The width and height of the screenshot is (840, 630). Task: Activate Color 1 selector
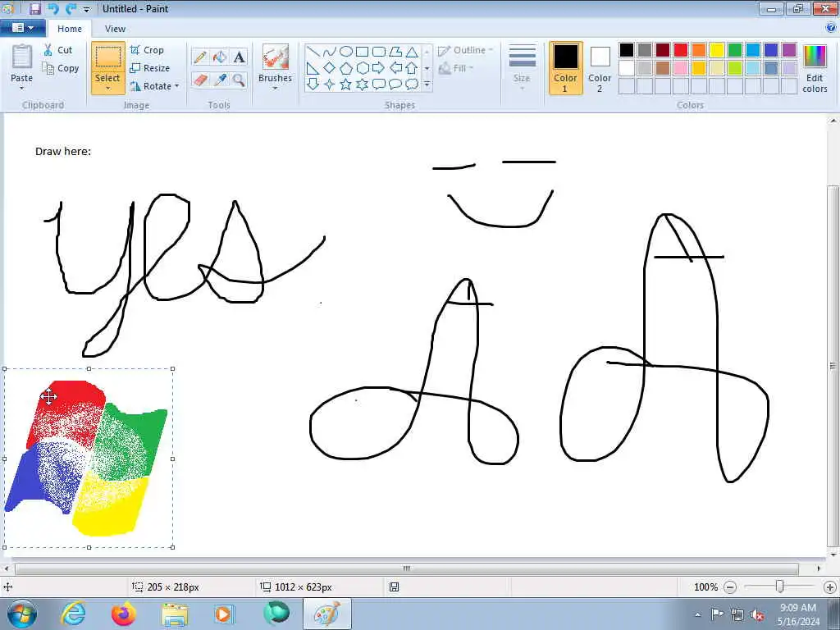pyautogui.click(x=566, y=68)
